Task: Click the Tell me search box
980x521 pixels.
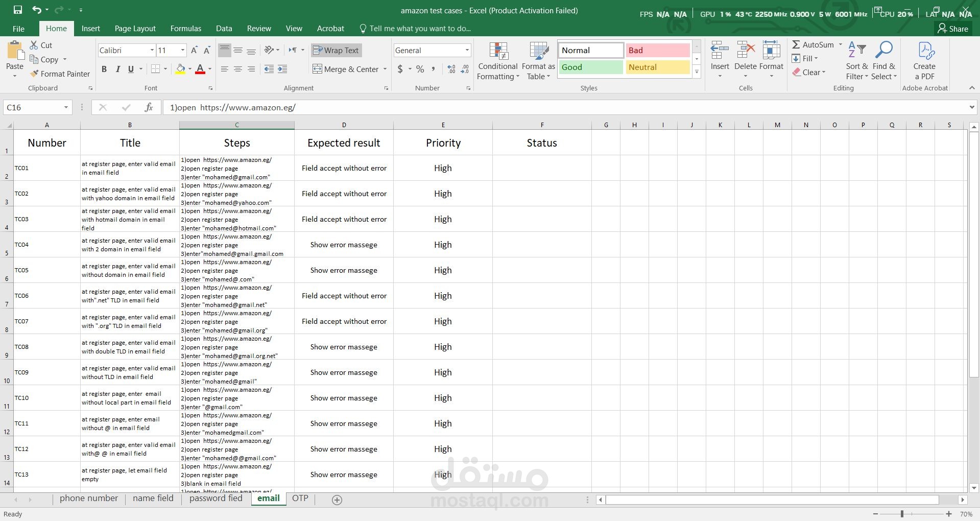Action: pyautogui.click(x=415, y=29)
